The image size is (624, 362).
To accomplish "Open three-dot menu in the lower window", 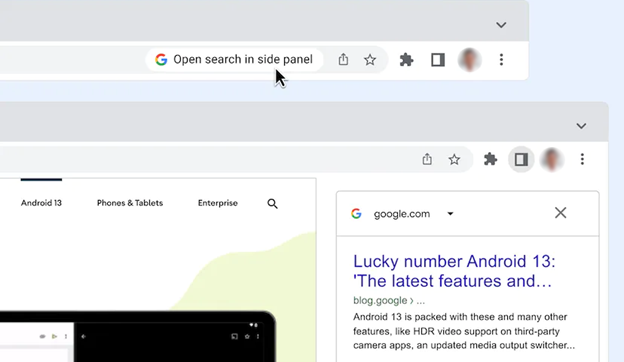I will pyautogui.click(x=582, y=159).
